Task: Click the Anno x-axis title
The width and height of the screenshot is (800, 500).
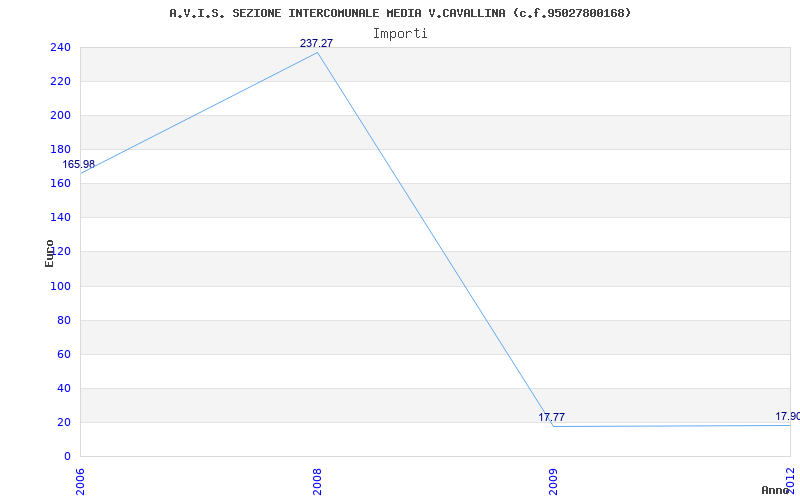Action: tap(776, 490)
